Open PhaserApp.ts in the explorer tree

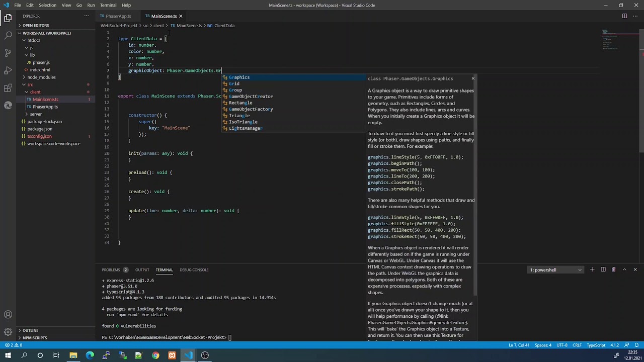[x=45, y=107]
